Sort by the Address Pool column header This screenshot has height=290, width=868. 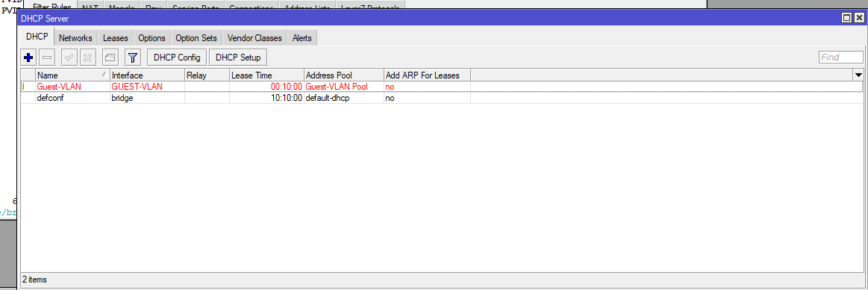point(344,75)
